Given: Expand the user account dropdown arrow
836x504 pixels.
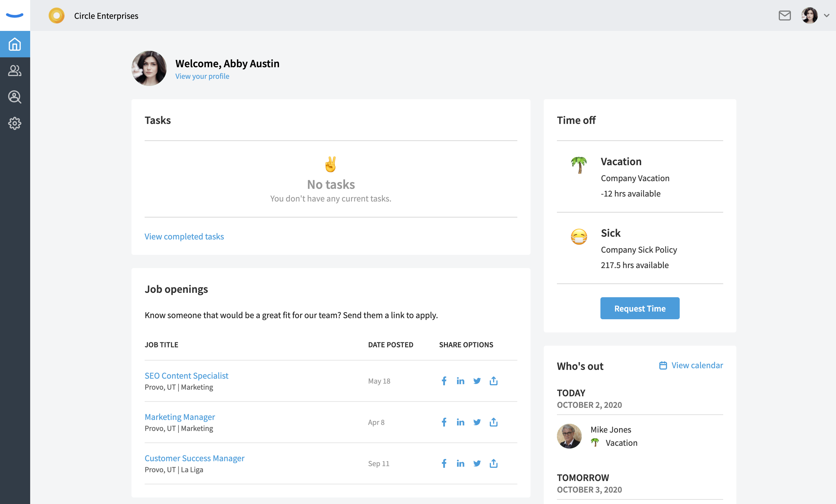Looking at the screenshot, I should coord(827,16).
